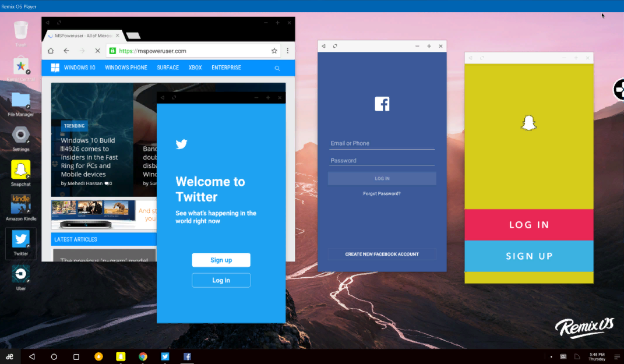Click the Snapchat ghost logo
This screenshot has width=624, height=364.
[529, 123]
